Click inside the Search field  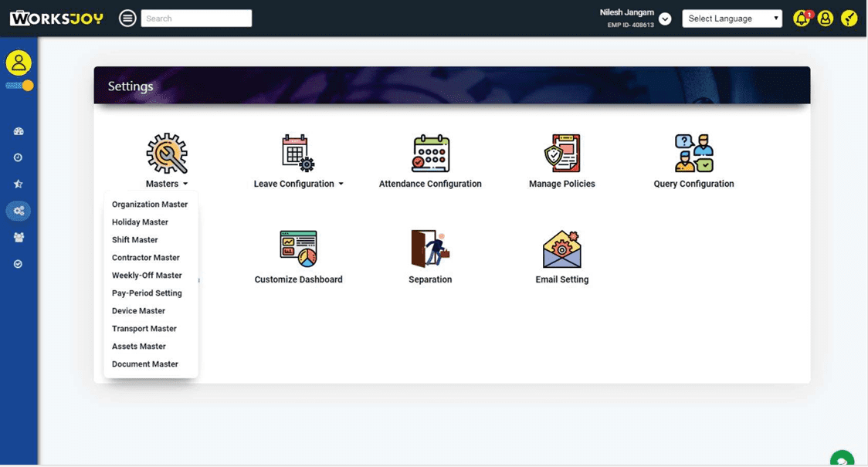196,18
